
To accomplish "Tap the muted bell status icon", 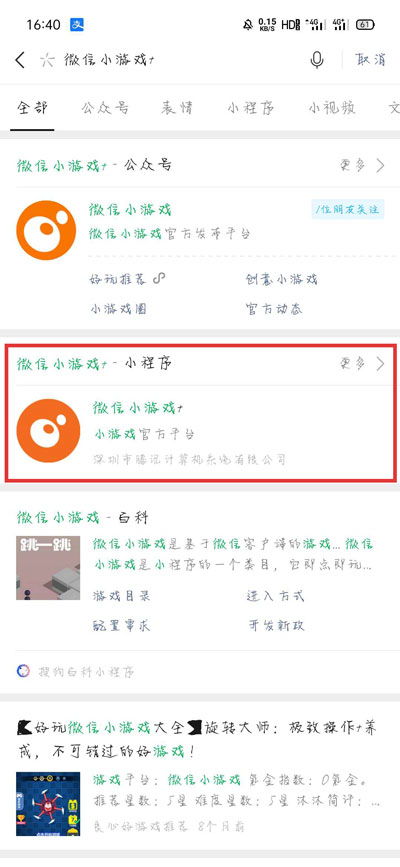I will (x=248, y=24).
